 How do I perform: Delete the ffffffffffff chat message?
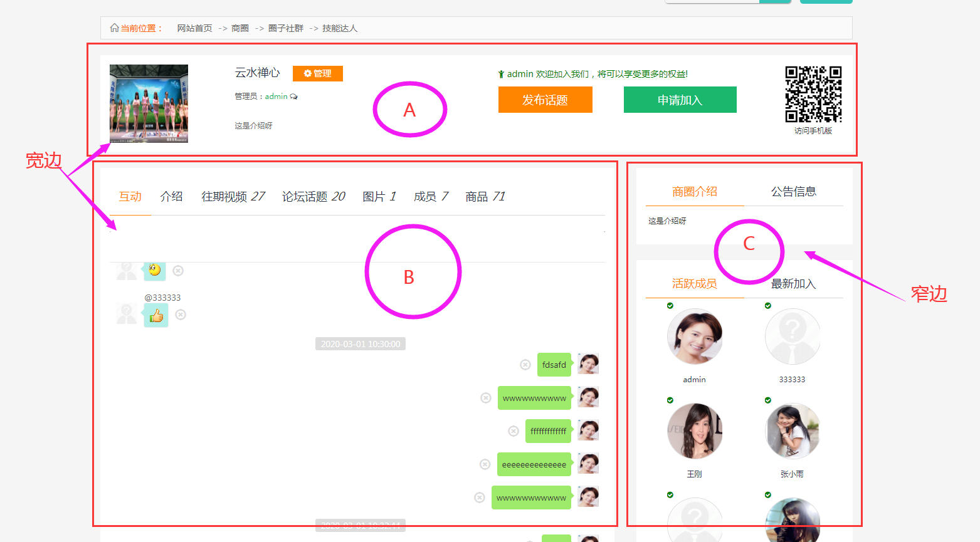coord(514,431)
